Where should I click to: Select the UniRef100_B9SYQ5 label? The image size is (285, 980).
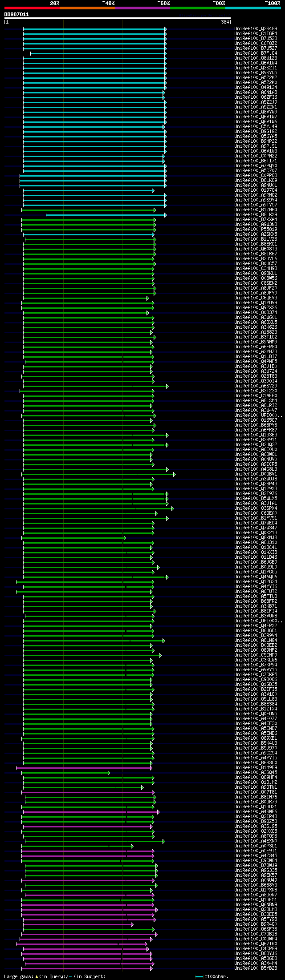[256, 73]
